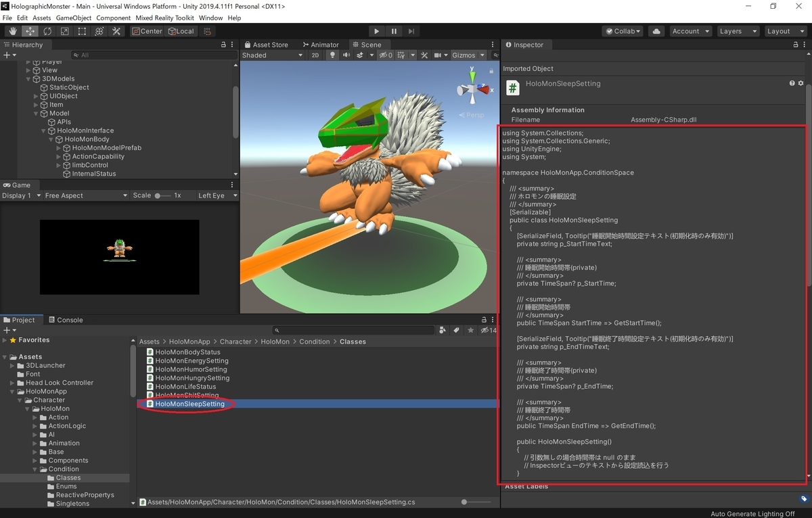The width and height of the screenshot is (812, 518).
Task: Open HoloMonSleepSetting settings gear
Action: point(801,83)
